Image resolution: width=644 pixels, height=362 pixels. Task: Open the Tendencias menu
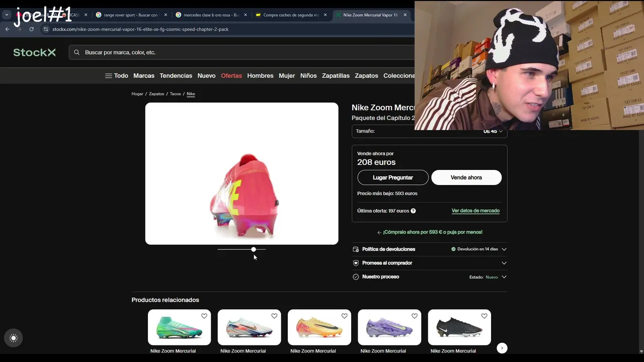coord(176,75)
